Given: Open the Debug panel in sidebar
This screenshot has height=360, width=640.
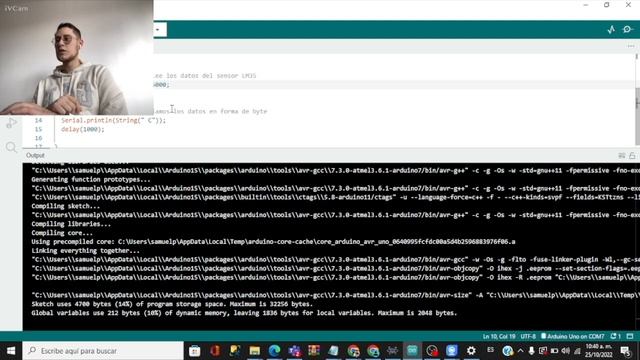Looking at the screenshot, I should (11, 123).
